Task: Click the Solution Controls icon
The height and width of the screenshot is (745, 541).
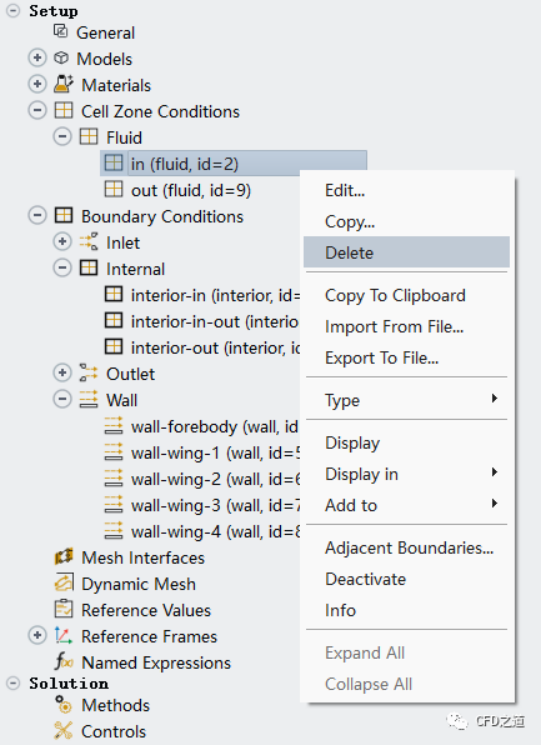Action: tap(63, 731)
